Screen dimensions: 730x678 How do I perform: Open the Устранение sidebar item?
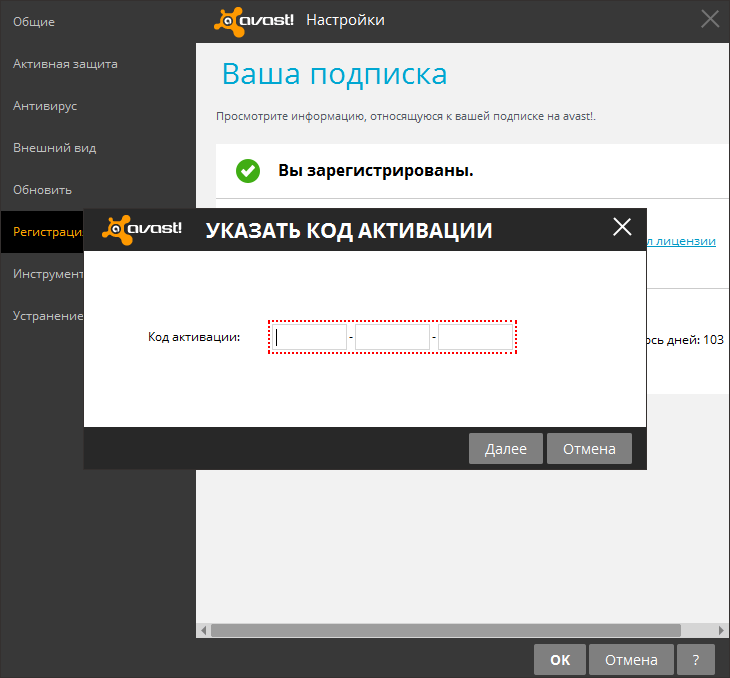pyautogui.click(x=48, y=316)
